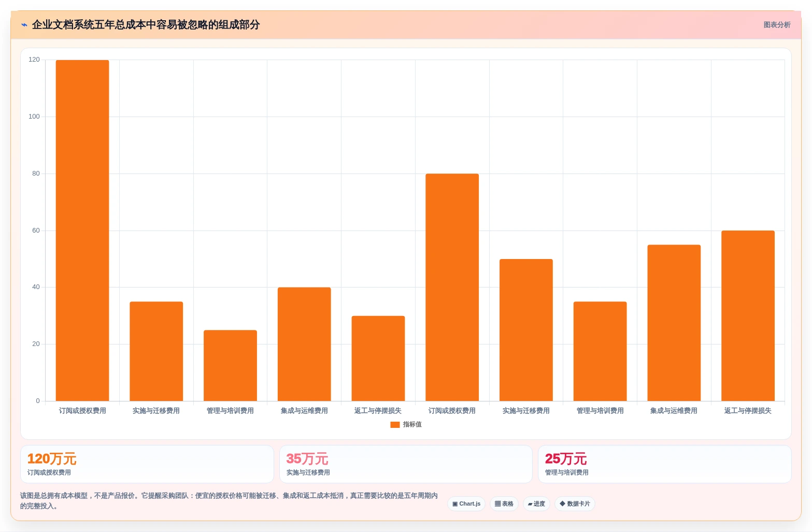Click the Chart.js tag chip
The height and width of the screenshot is (532, 812).
[x=466, y=504]
